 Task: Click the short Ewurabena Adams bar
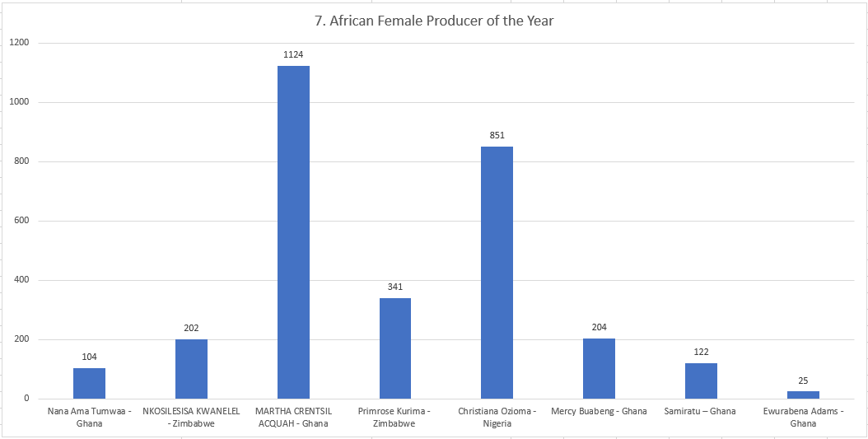pyautogui.click(x=803, y=395)
